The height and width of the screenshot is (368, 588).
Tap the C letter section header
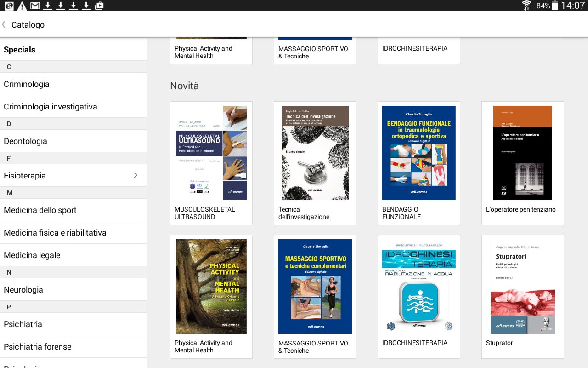(x=73, y=67)
